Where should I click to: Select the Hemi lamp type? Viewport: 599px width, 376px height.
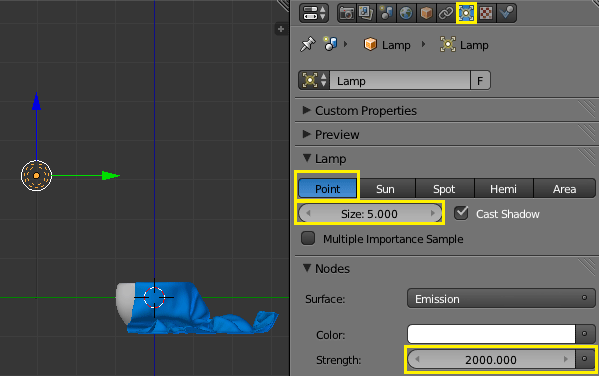[503, 189]
